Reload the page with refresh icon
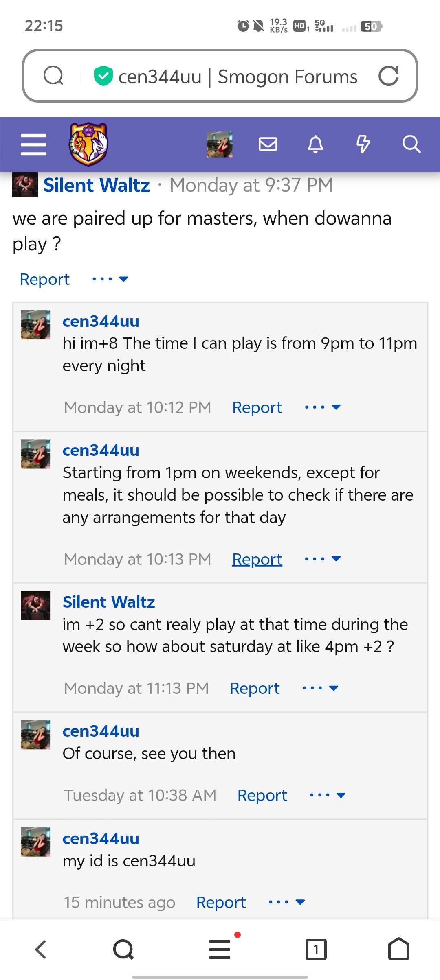 pos(388,76)
